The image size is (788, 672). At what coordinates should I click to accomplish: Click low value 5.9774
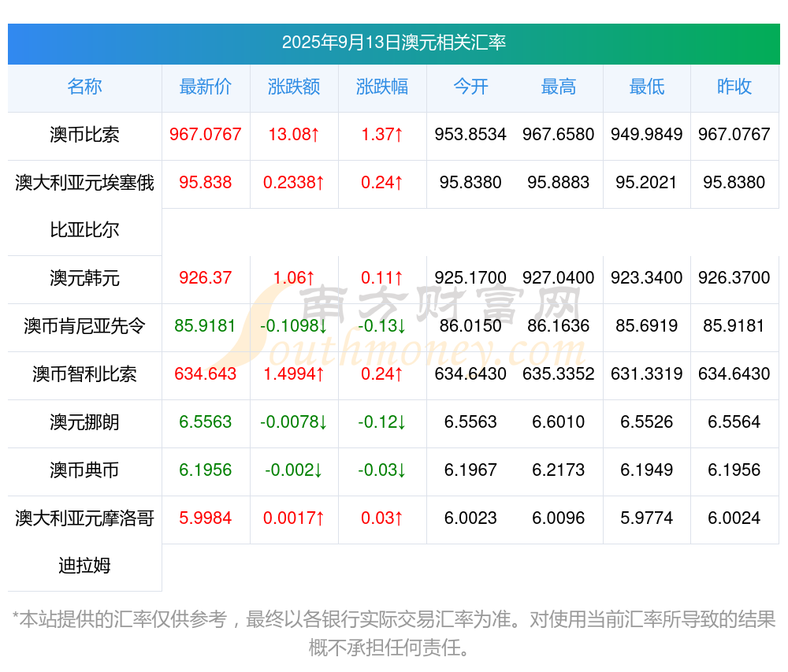click(647, 518)
